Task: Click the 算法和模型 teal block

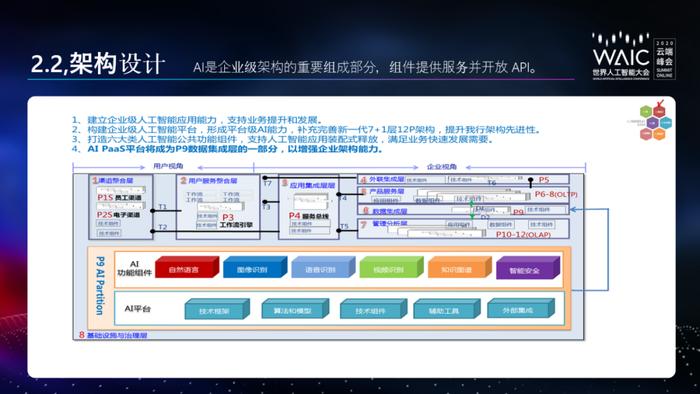Action: point(295,309)
